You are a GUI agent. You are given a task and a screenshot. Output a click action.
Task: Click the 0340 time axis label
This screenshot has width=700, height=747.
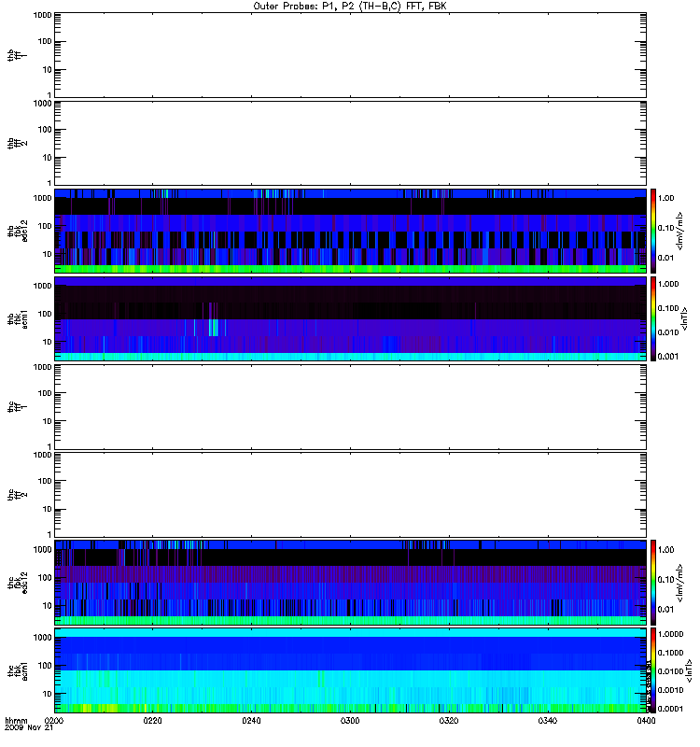[x=547, y=721]
